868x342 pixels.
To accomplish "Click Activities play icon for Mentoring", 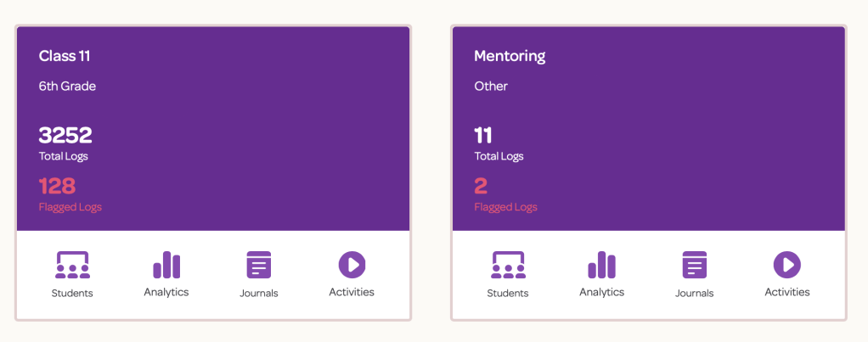I will pos(786,265).
